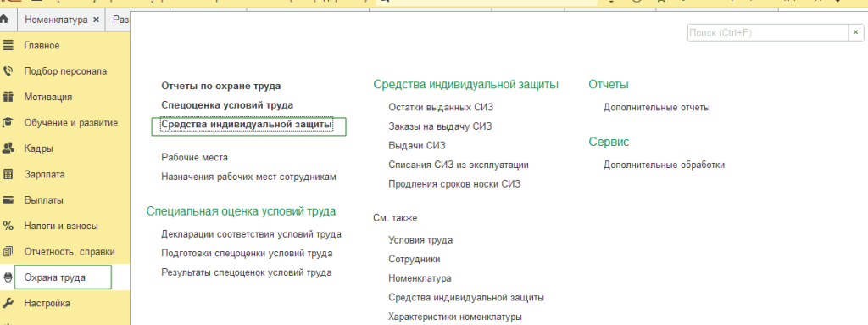Close the Номенклатура tab

tap(97, 20)
